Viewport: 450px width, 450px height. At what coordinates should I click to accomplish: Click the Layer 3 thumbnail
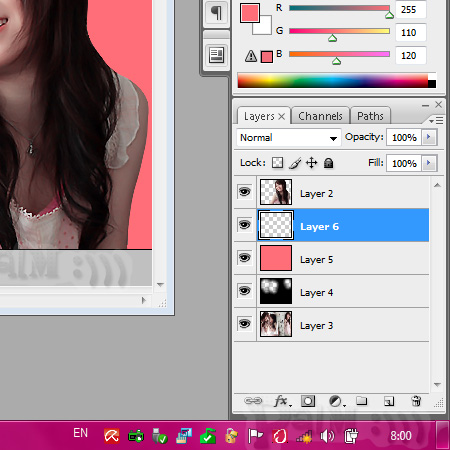pos(276,324)
